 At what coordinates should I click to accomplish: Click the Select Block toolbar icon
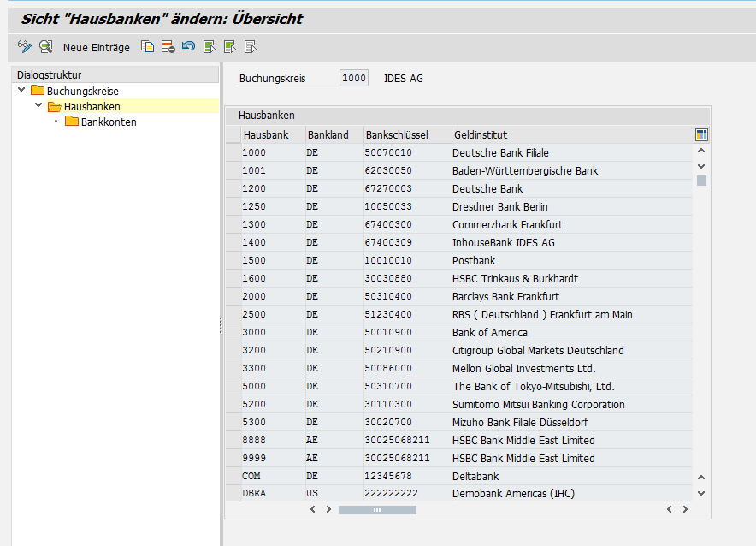pos(230,47)
